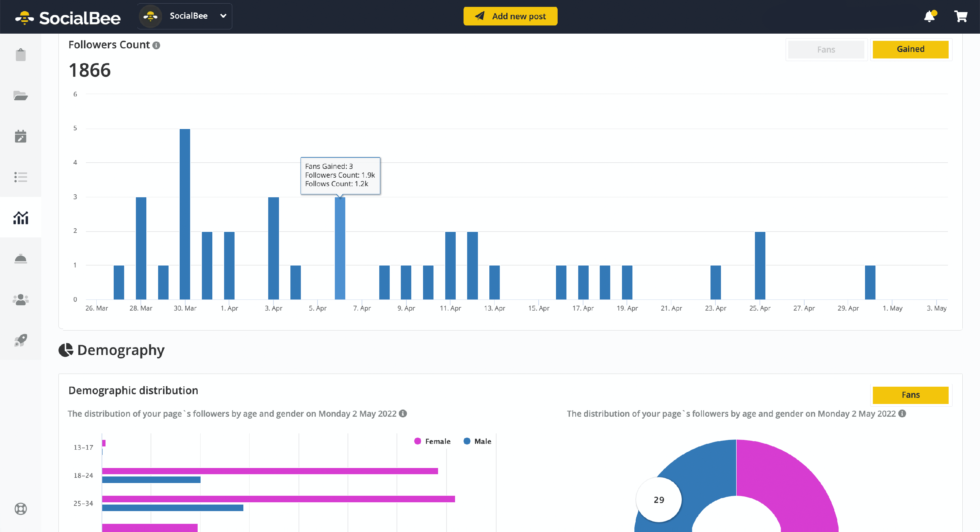Click the 13–17 age label
Image resolution: width=980 pixels, height=532 pixels.
click(x=83, y=448)
